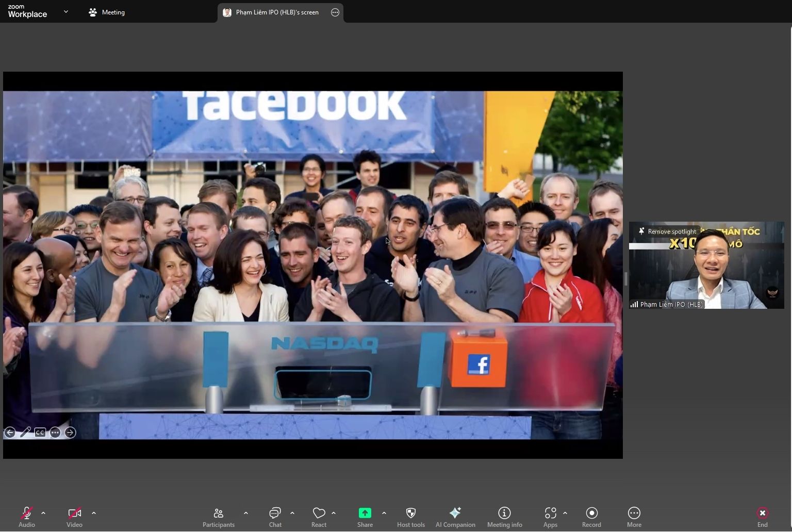Image resolution: width=792 pixels, height=532 pixels.
Task: Select the pen annotation tool on the slide
Action: (25, 433)
